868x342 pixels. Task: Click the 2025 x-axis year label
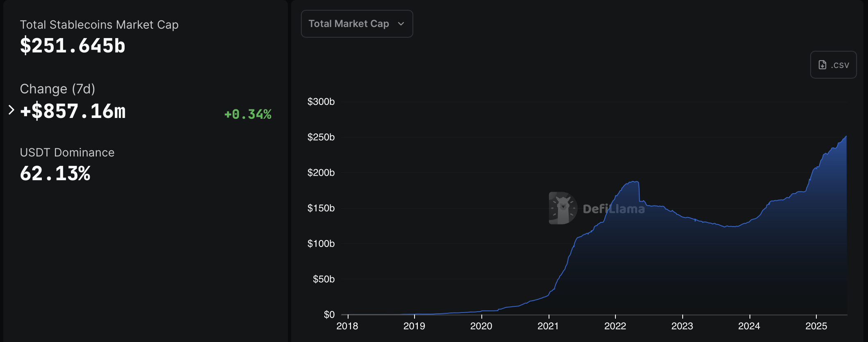816,326
